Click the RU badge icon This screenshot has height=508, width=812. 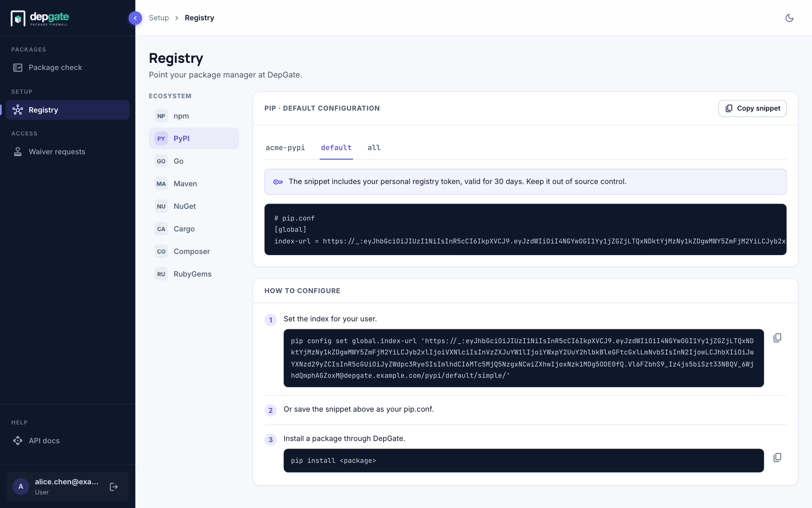click(161, 274)
